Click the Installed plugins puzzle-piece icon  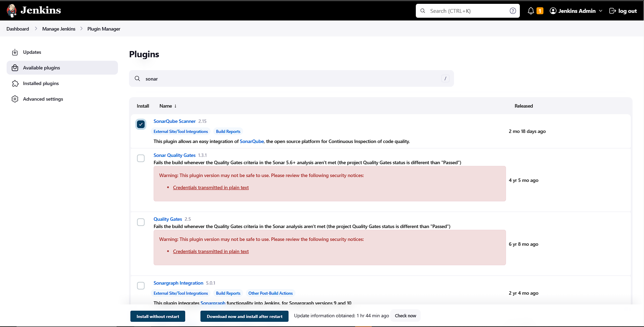(x=15, y=83)
